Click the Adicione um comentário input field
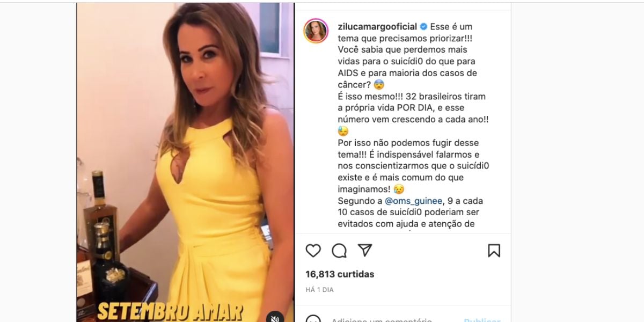644x322 pixels. click(382, 320)
